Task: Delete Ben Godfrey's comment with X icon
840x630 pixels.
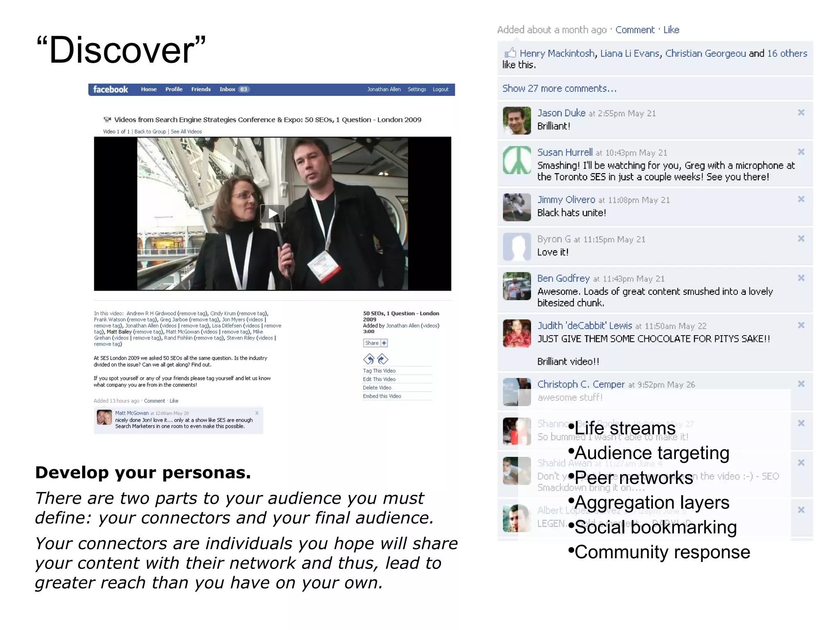Action: pyautogui.click(x=801, y=278)
